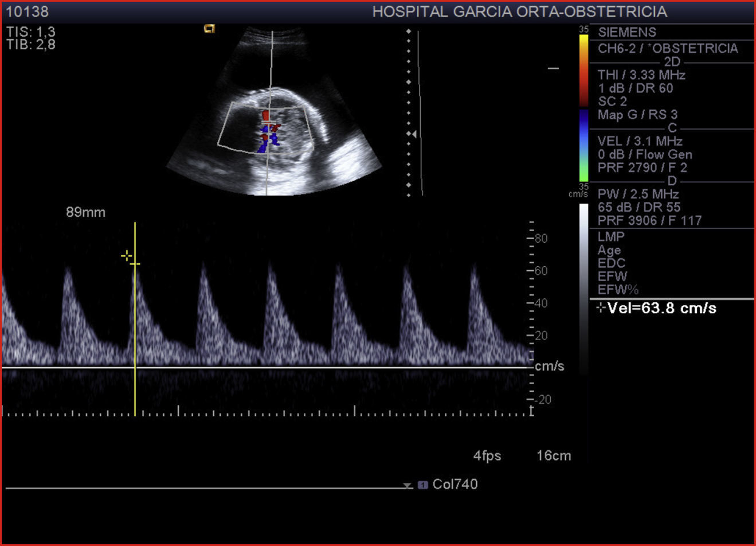Viewport: 756px width, 546px height.
Task: Click the blue-green section of color velocity bar
Action: (x=583, y=145)
